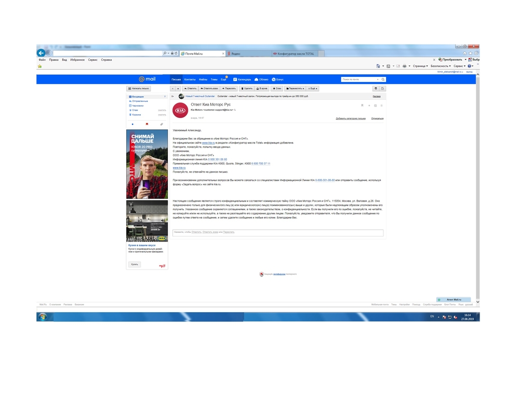This screenshot has width=532, height=399.
Task: Click the IKEA kitchen ad thumbnail
Action: click(x=147, y=221)
